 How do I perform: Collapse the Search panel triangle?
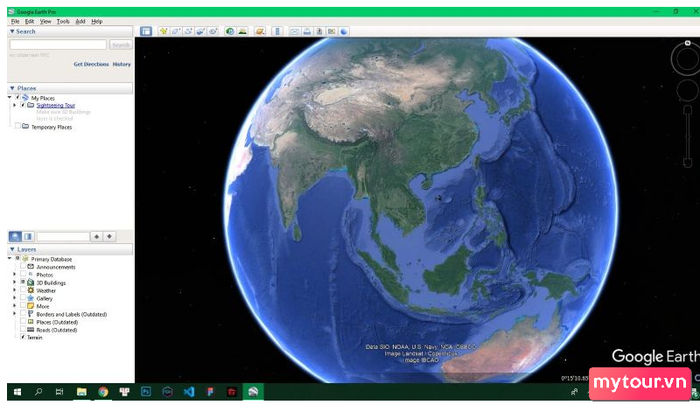click(x=12, y=32)
